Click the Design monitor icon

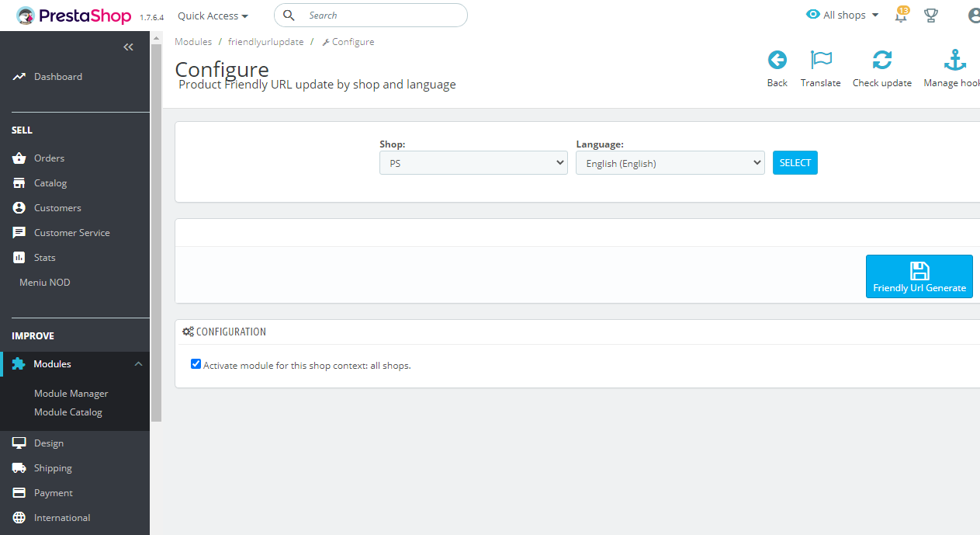point(19,443)
